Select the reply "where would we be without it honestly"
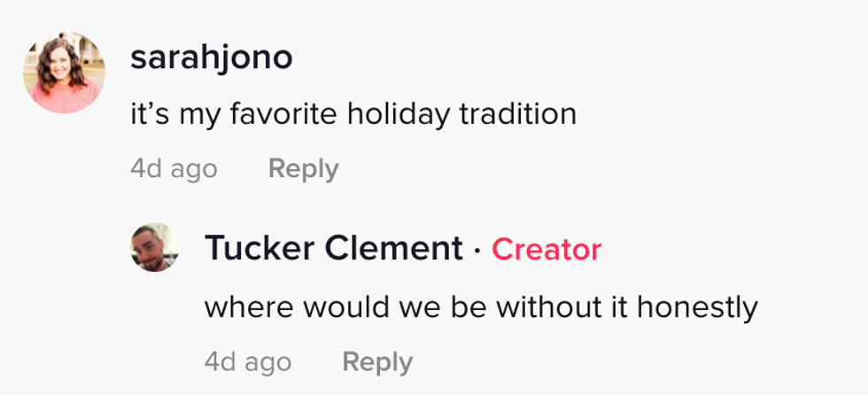 [481, 307]
